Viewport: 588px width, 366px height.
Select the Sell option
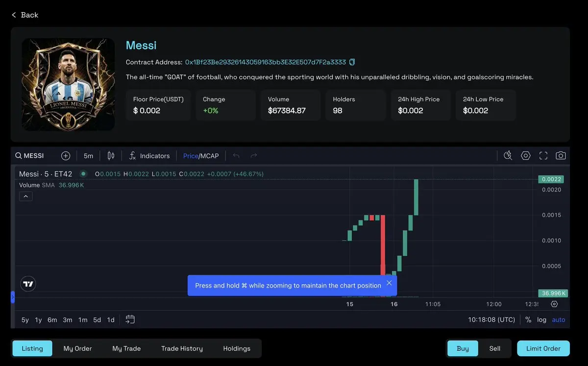495,348
